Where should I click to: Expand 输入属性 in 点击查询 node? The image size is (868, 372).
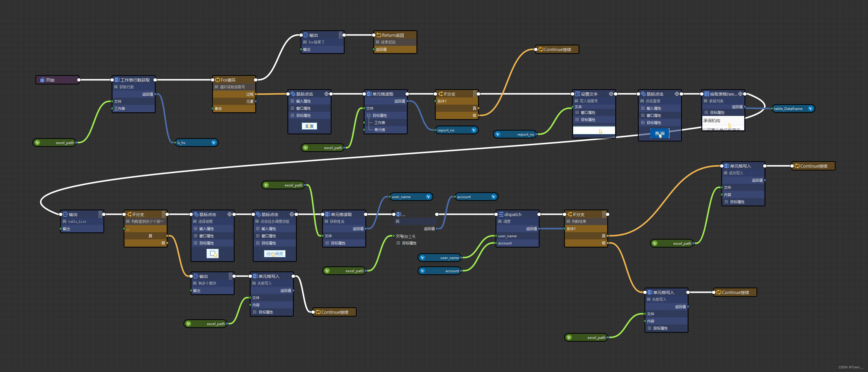tap(642, 108)
